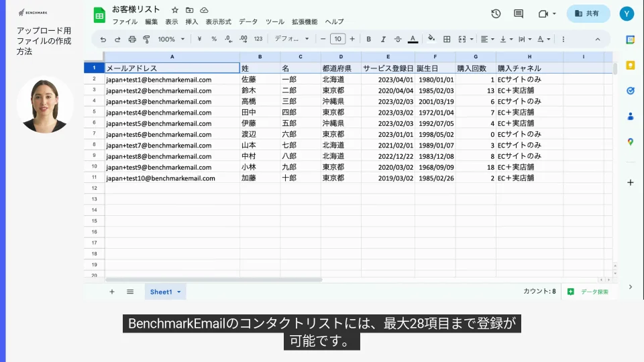Open text rotation dropdown

[543, 39]
